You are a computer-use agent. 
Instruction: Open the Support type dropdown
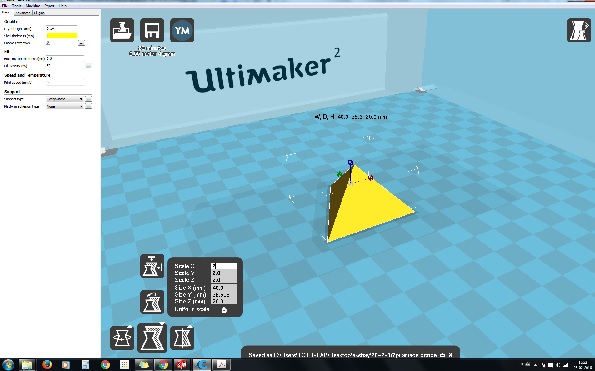(65, 99)
